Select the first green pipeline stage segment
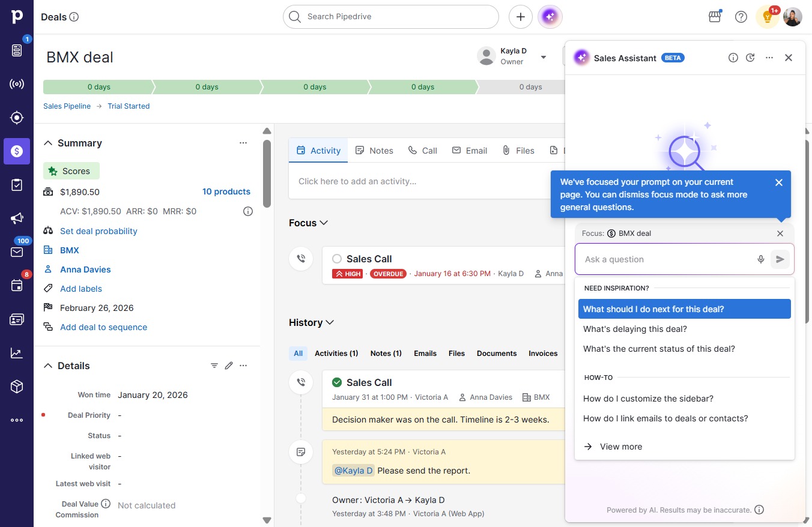Screen dimensions: 812x527 click(x=98, y=87)
